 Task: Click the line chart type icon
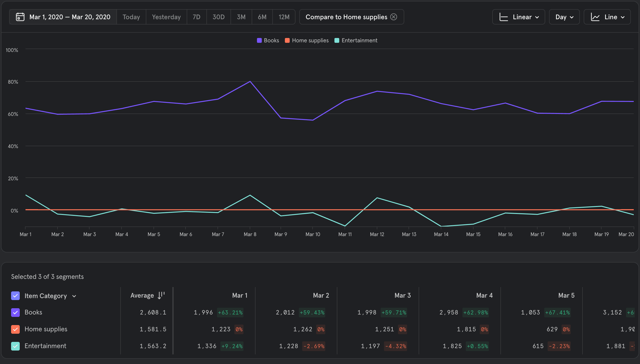[595, 17]
